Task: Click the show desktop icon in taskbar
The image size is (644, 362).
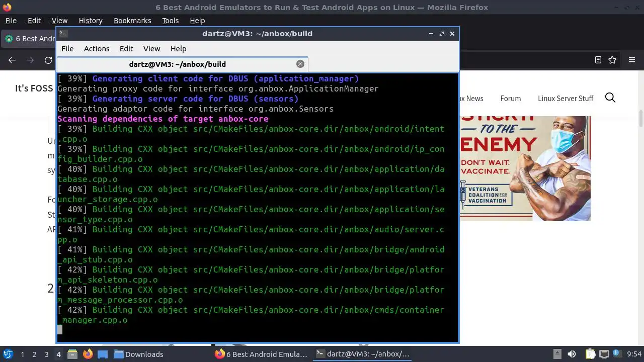Action: click(103, 354)
